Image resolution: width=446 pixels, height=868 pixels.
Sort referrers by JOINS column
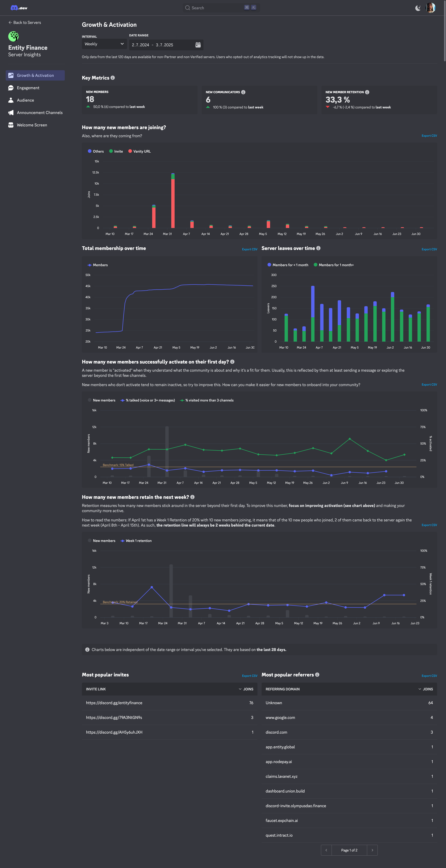[x=425, y=689]
